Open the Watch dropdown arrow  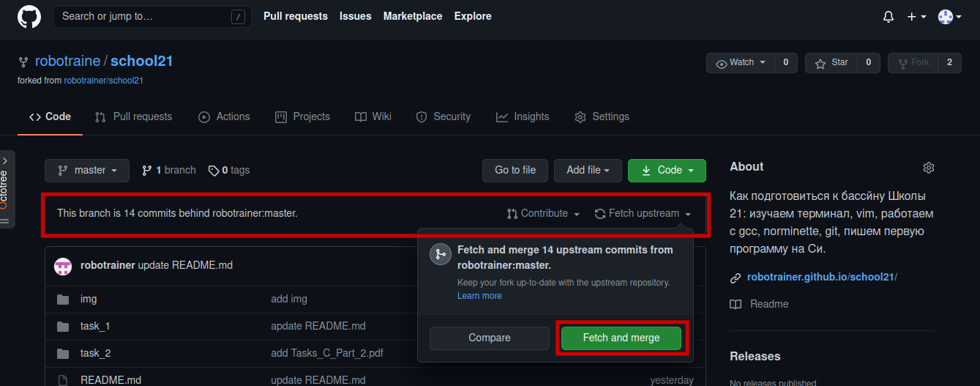763,63
